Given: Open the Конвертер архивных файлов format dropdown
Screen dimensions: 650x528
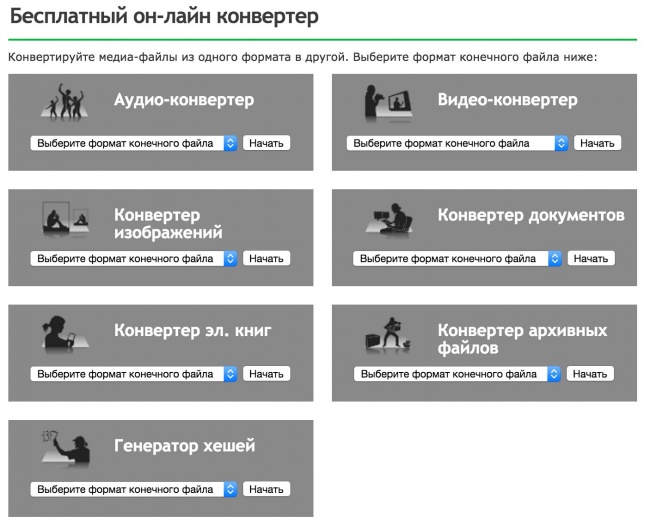Looking at the screenshot, I should pos(457,374).
